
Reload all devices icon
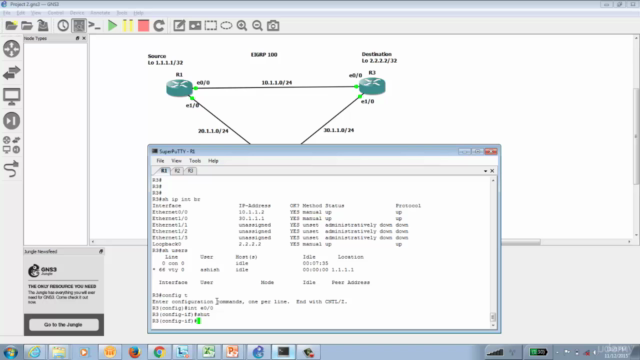159,26
